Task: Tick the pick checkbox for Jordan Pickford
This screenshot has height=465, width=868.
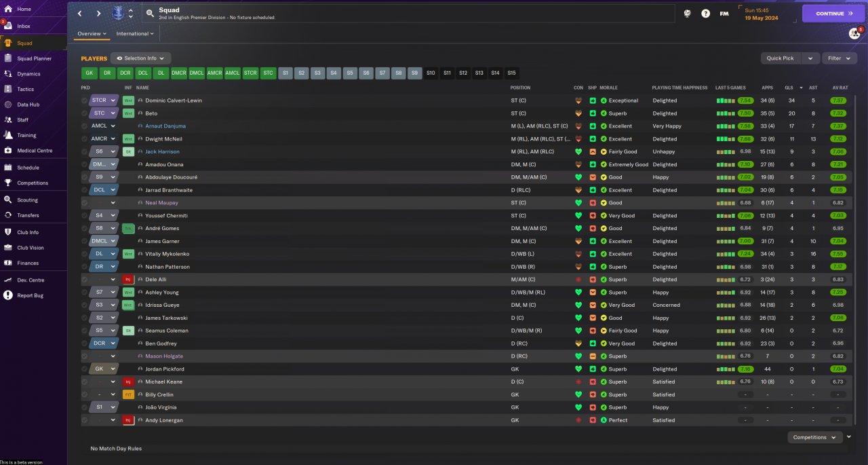Action: [85, 369]
